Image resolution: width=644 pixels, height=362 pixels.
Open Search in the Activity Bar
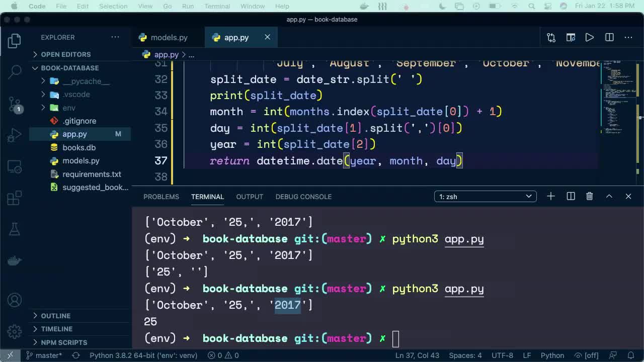click(14, 71)
